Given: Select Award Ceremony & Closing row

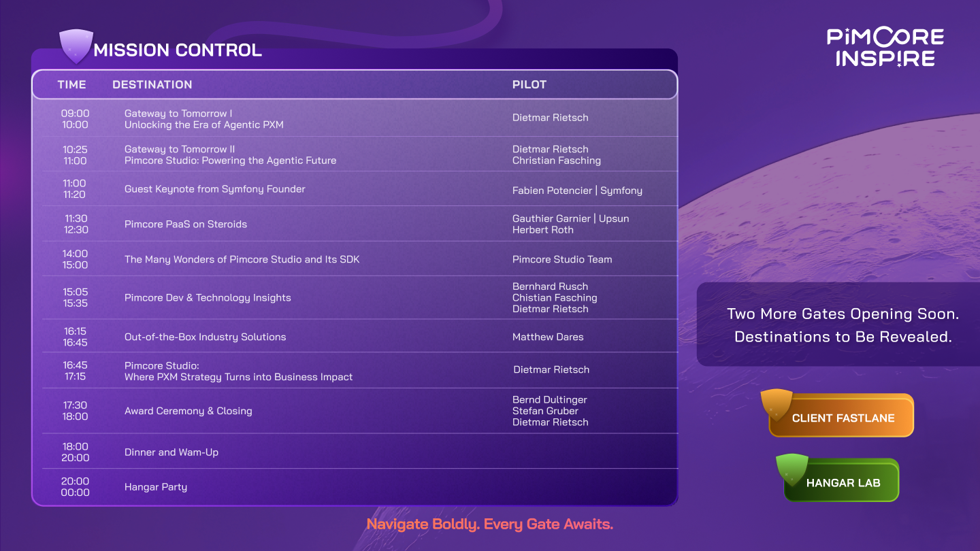Looking at the screenshot, I should coord(188,411).
